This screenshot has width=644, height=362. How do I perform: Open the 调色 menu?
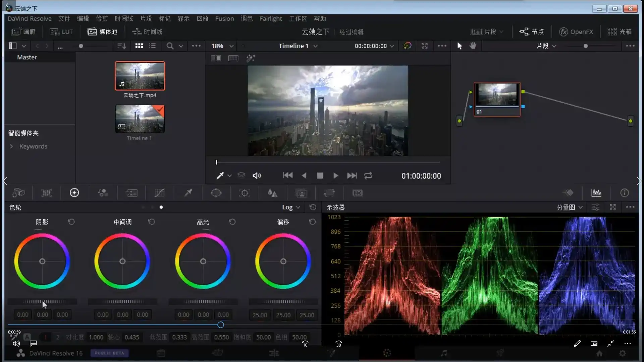click(x=247, y=19)
